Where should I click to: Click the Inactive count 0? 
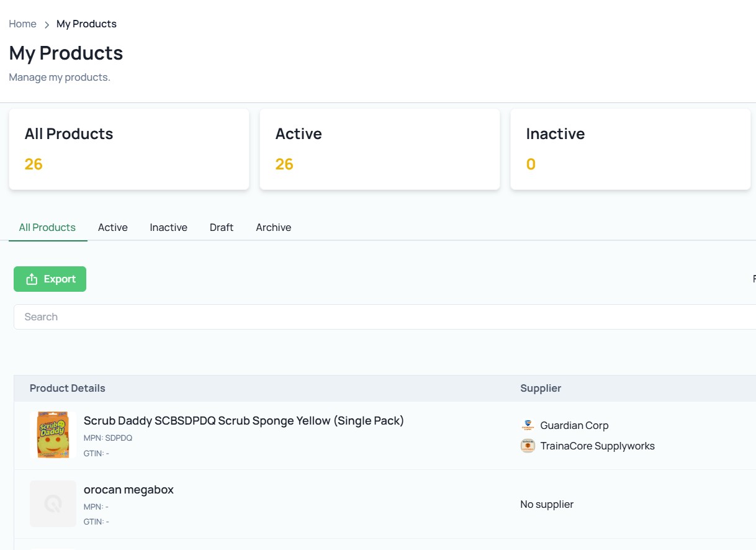531,164
